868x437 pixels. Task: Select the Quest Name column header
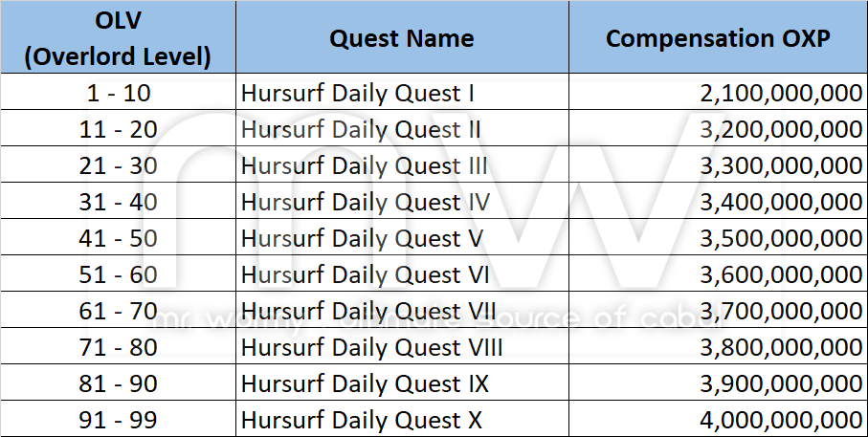tap(401, 39)
